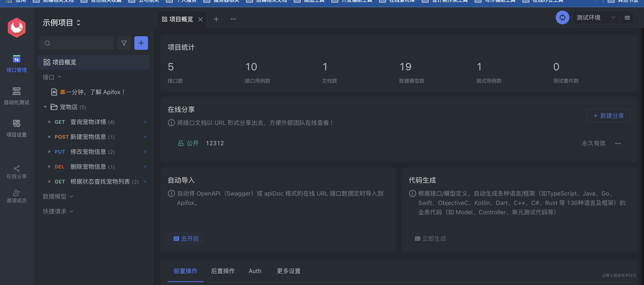
Task: Collapse the 宠物店 folder arrow
Action: click(x=45, y=107)
